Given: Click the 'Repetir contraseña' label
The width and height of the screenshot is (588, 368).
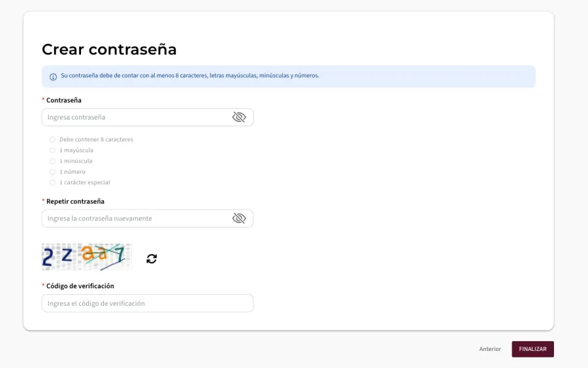Looking at the screenshot, I should pos(75,201).
